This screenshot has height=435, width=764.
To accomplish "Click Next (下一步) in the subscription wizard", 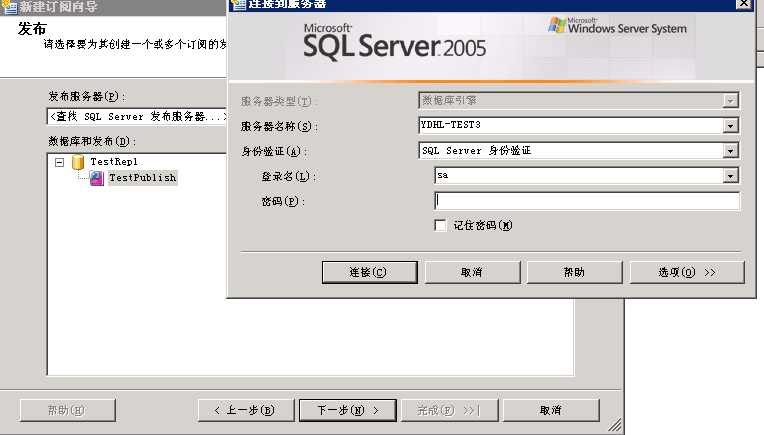I will [x=347, y=410].
